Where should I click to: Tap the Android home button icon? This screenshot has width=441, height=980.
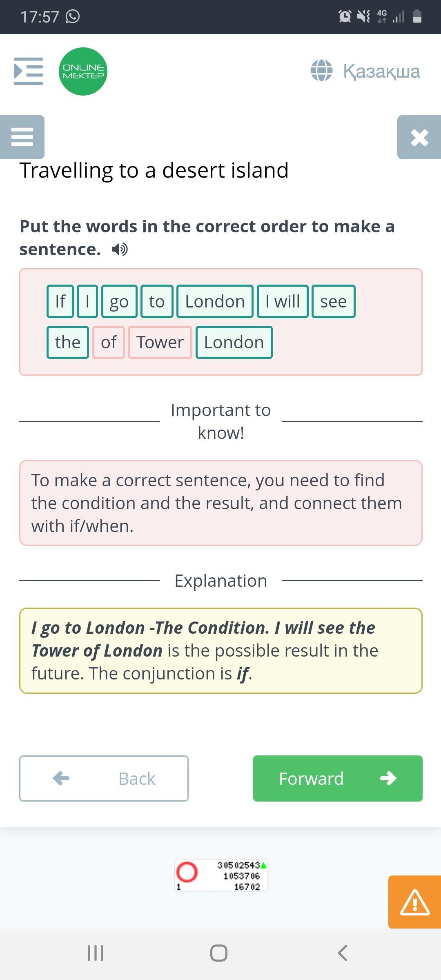219,953
